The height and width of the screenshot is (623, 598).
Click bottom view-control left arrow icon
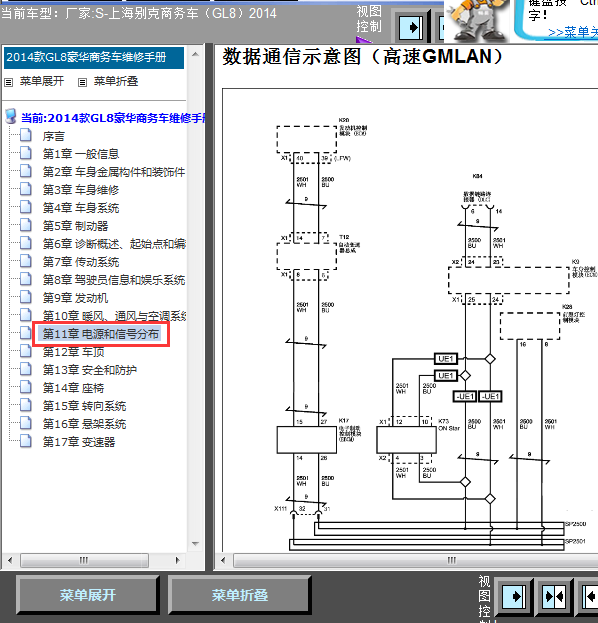590,596
